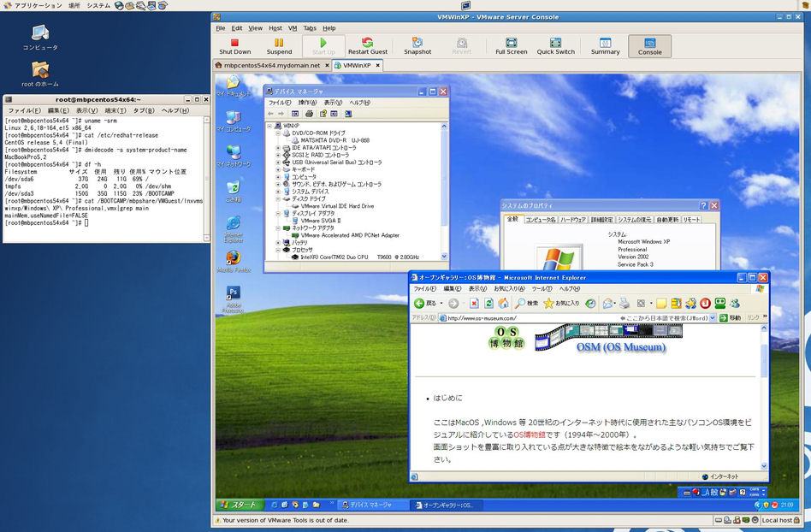Go back using the Internet Explorer Back button
Viewport: 811px width, 532px height.
[x=426, y=304]
